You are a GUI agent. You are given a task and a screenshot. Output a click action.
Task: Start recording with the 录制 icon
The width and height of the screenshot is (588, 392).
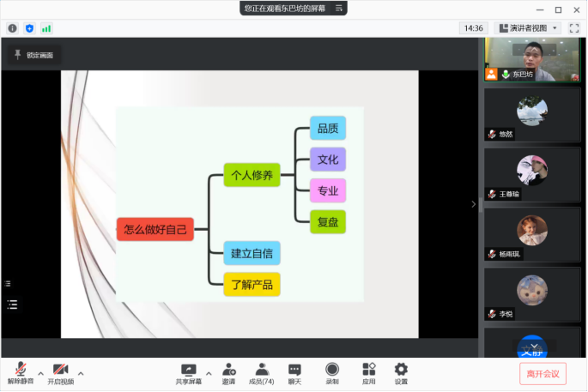point(331,372)
